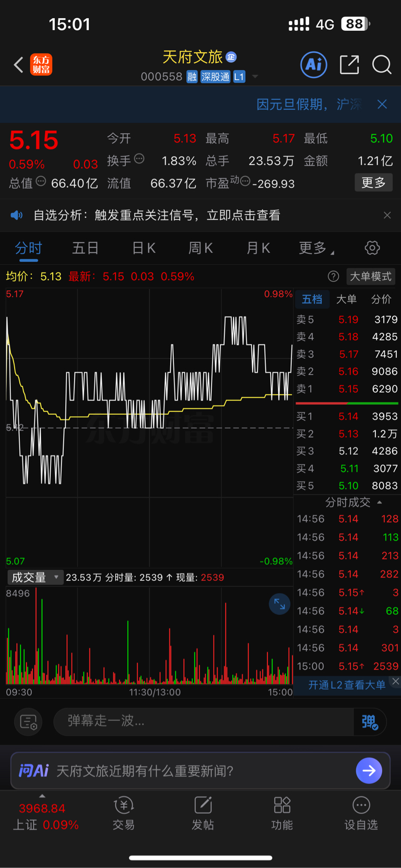Tap the 14:56 trade with 282
Image resolution: width=401 pixels, height=868 pixels.
(x=347, y=574)
